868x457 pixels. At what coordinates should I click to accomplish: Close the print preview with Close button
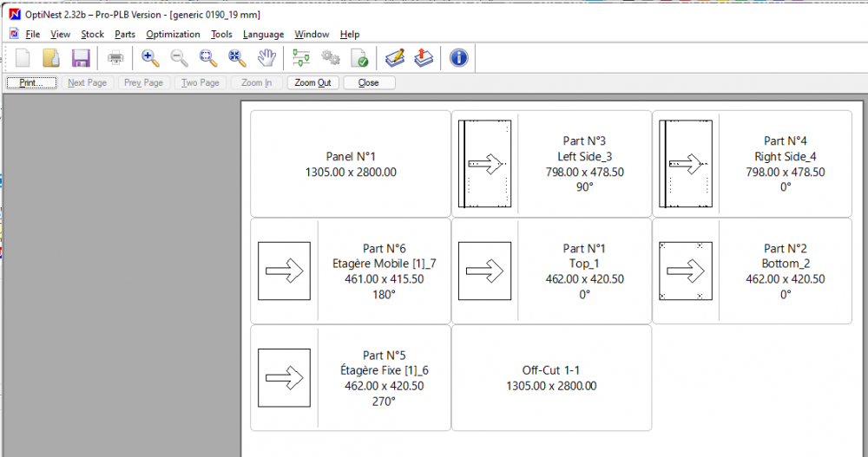369,82
